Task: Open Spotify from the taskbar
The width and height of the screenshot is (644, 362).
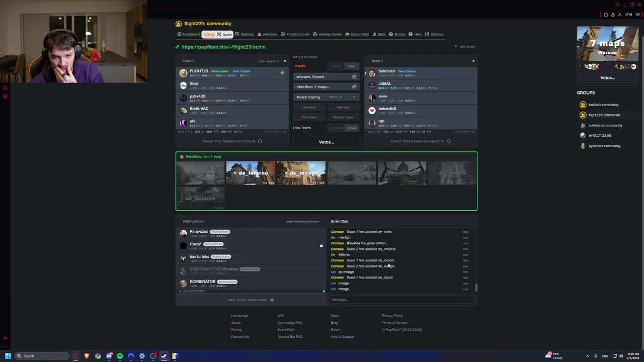Action: (x=120, y=356)
